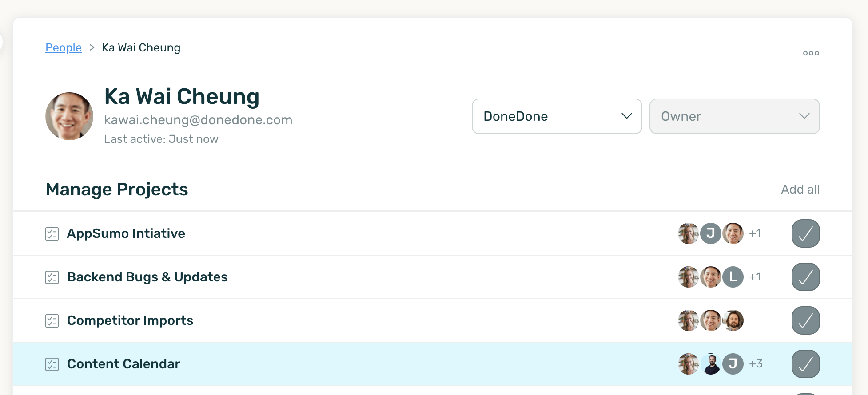Click the checklist icon beside AppSumo Intiative

coord(52,234)
